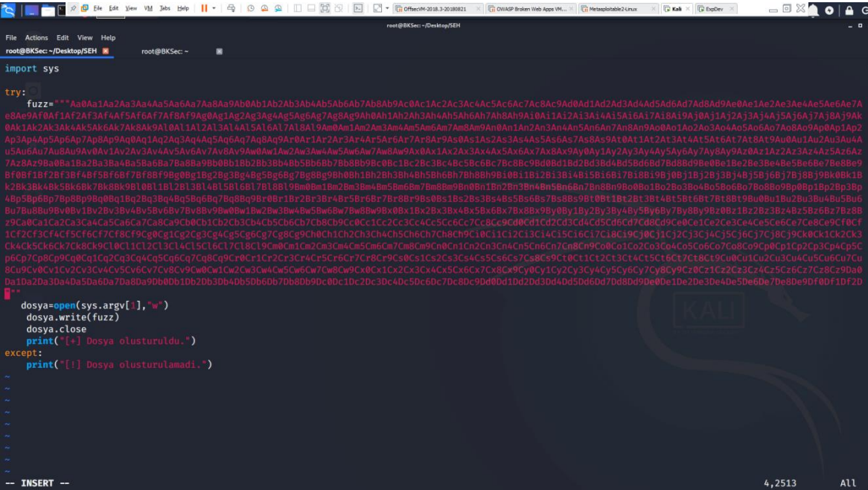Close the ~/Desktop/SEH terminal tab
The image size is (868, 490).
tap(105, 51)
